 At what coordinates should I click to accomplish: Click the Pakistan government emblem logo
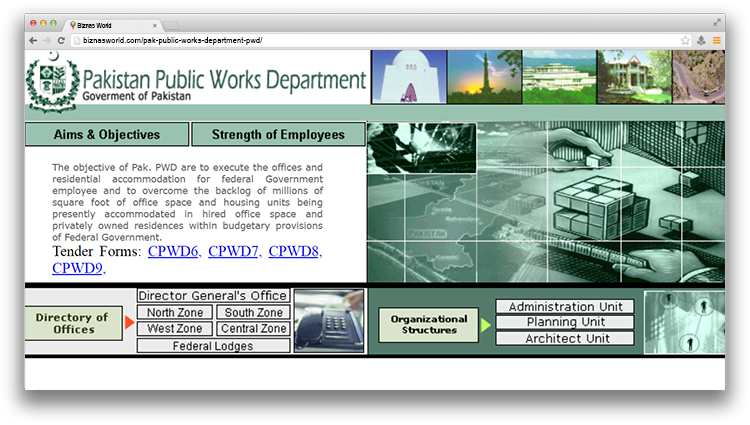coord(53,82)
